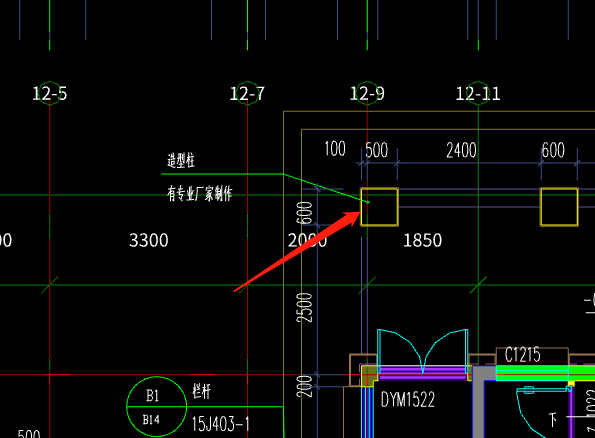
Task: Click the reference text 15J403-1
Action: pyautogui.click(x=220, y=424)
